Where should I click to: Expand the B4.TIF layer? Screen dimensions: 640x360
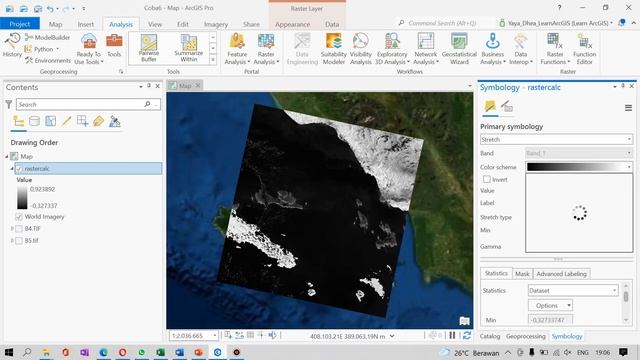coord(12,229)
